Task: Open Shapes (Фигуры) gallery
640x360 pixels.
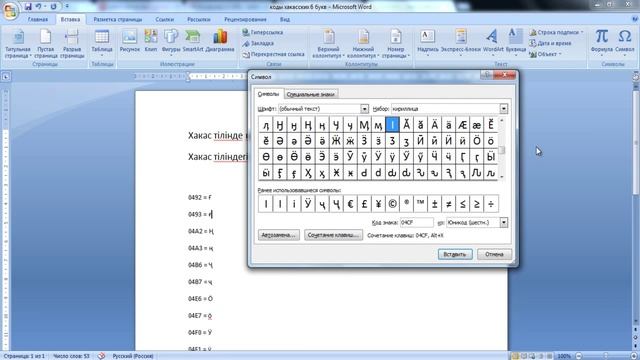Action: pos(171,41)
